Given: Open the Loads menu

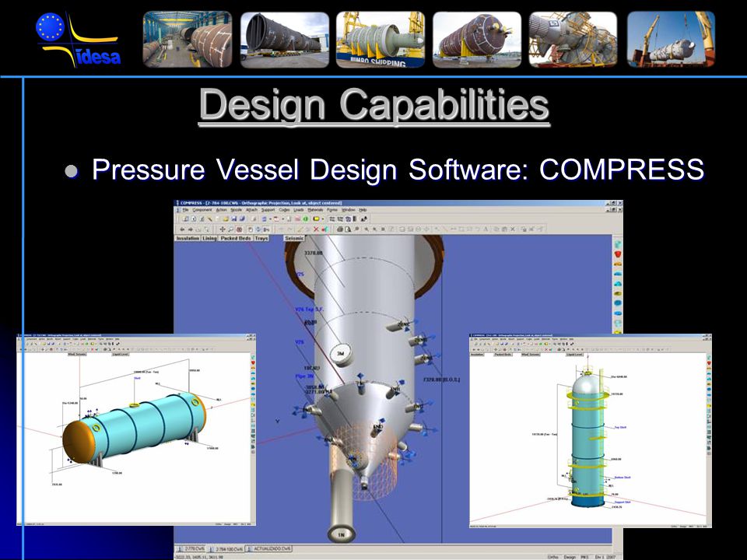Looking at the screenshot, I should pyautogui.click(x=299, y=209).
